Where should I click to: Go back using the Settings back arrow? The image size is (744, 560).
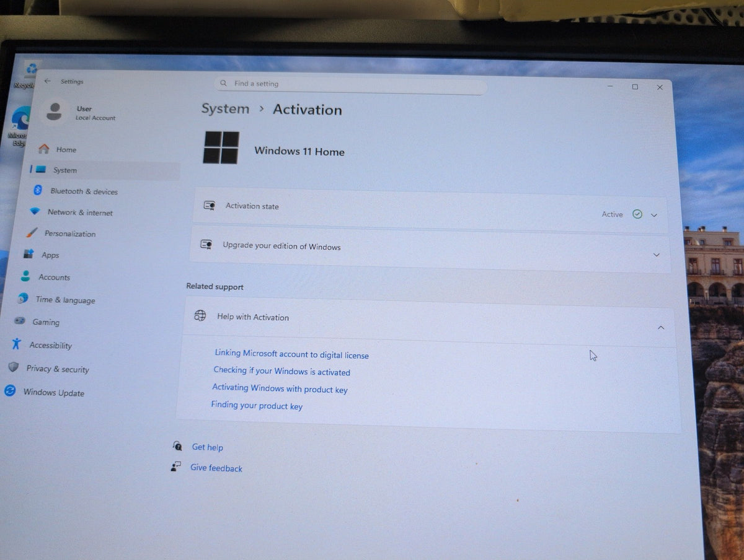click(x=48, y=81)
